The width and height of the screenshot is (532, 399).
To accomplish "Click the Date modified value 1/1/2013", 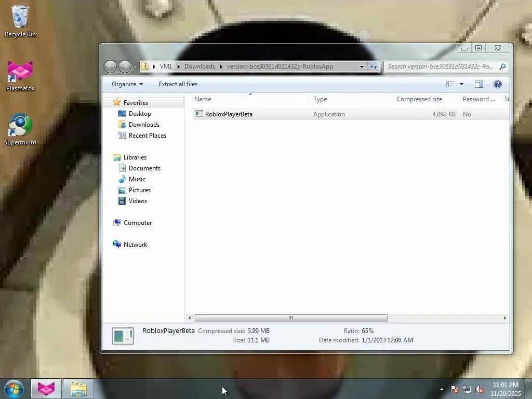I will [x=387, y=340].
